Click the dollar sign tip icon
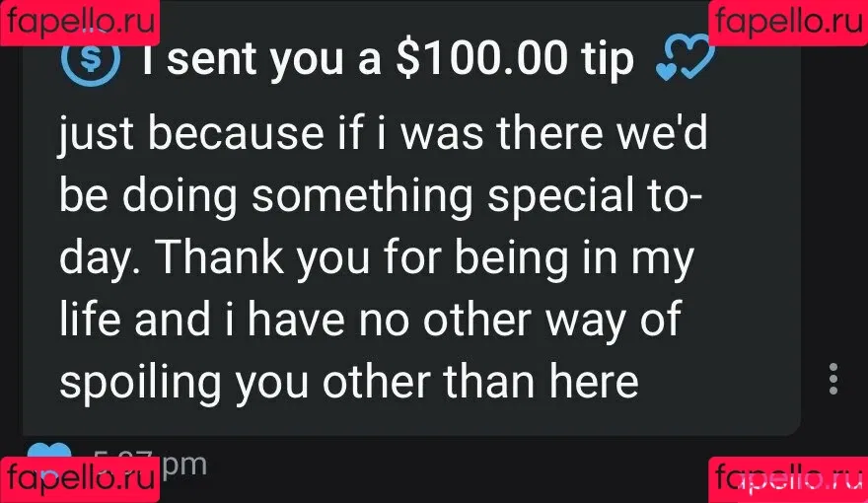 click(x=91, y=57)
